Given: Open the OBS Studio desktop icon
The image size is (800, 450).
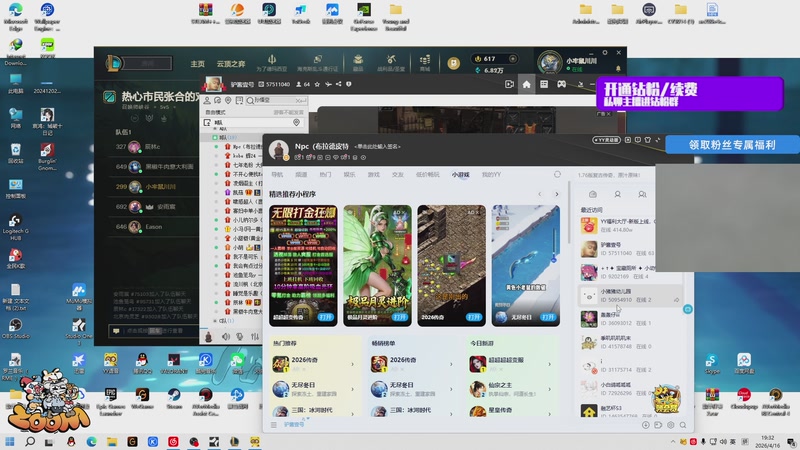Looking at the screenshot, I should [15, 328].
